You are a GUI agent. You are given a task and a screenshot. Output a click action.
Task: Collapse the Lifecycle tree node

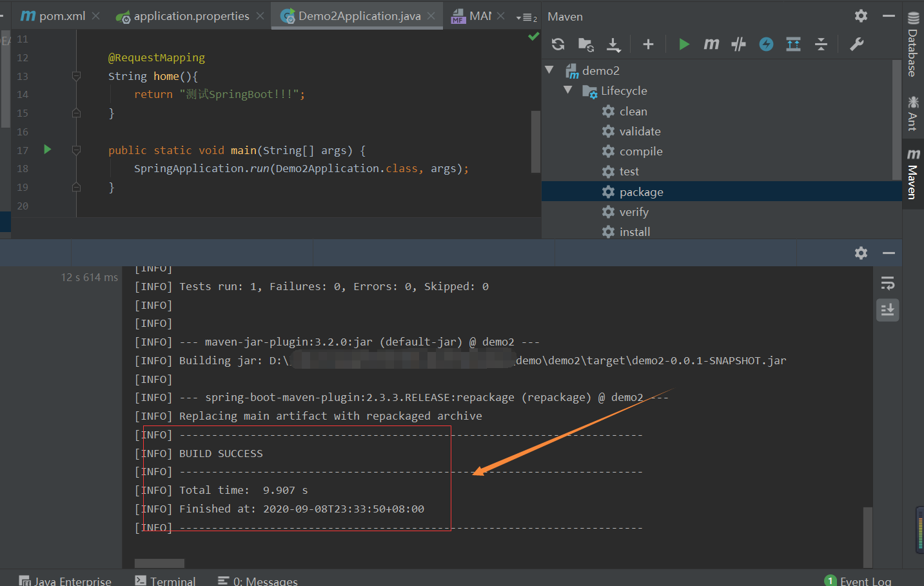click(x=568, y=90)
